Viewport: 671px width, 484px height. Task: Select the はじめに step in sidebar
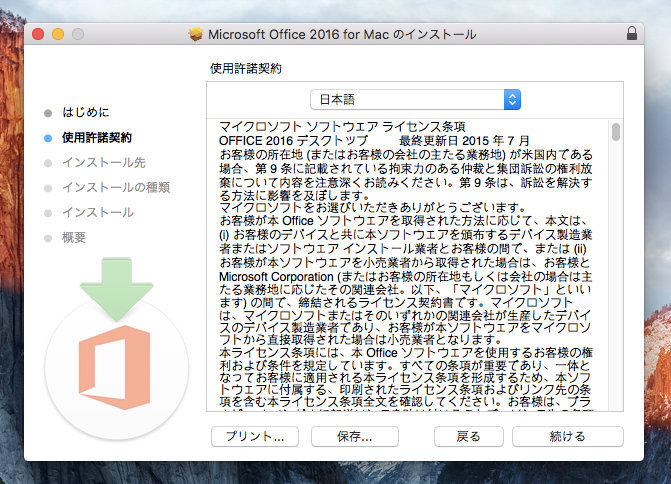coord(86,113)
